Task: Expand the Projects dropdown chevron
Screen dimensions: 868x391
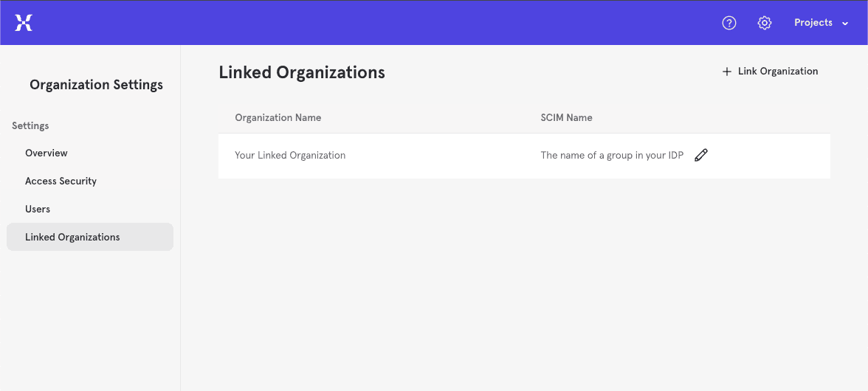Action: pyautogui.click(x=845, y=24)
